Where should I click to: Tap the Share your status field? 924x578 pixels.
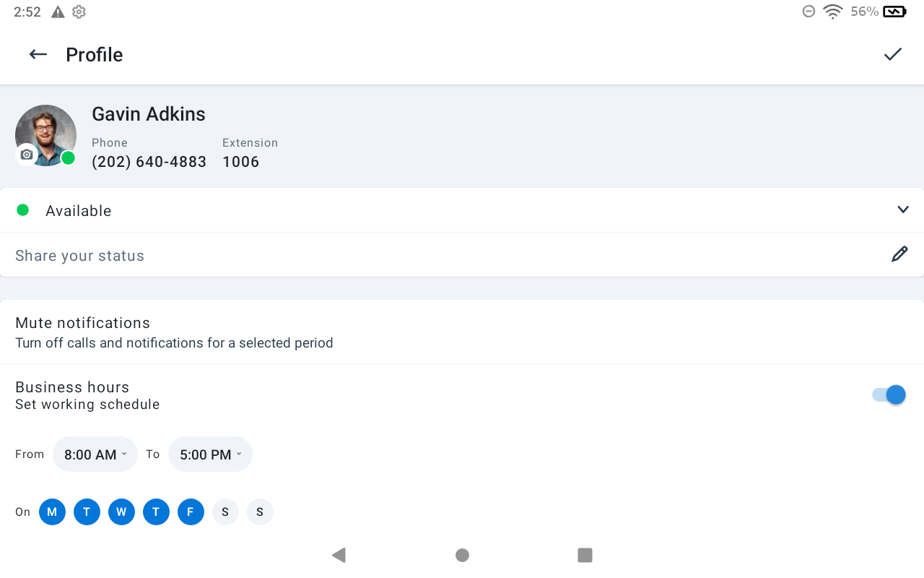pos(433,256)
